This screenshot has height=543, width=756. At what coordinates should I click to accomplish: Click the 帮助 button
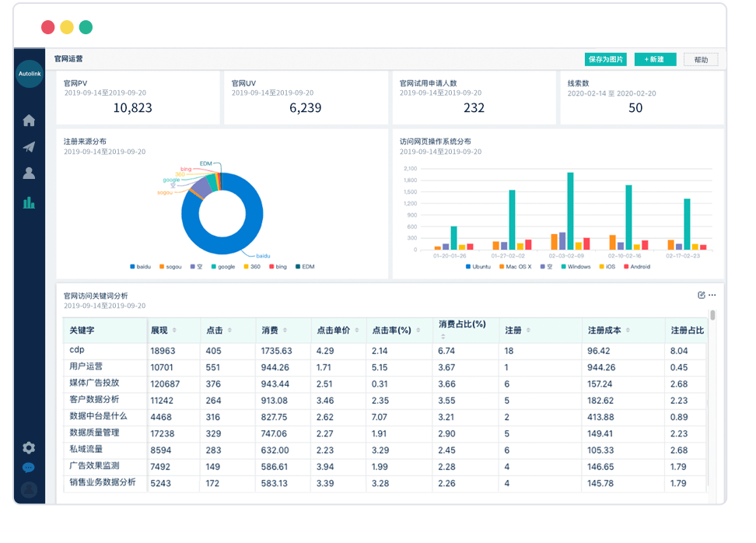click(701, 59)
